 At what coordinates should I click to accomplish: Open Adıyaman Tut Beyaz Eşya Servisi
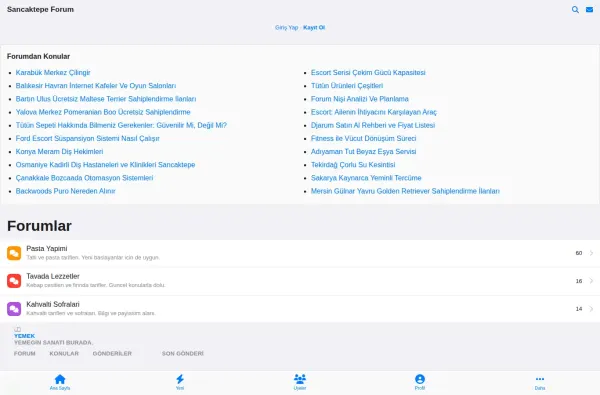click(x=363, y=152)
